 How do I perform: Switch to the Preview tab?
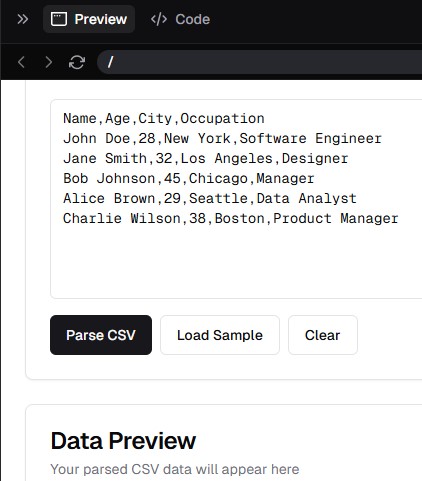(89, 19)
